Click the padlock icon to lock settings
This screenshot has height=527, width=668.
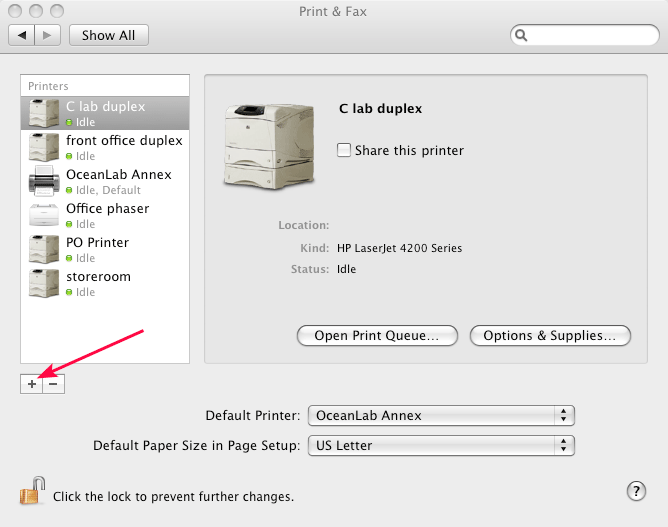(32, 491)
